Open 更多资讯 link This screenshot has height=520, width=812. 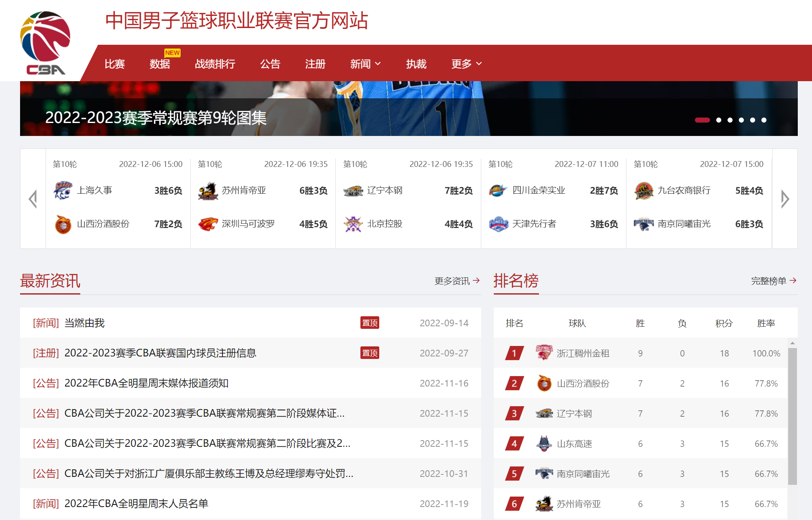[x=457, y=281]
